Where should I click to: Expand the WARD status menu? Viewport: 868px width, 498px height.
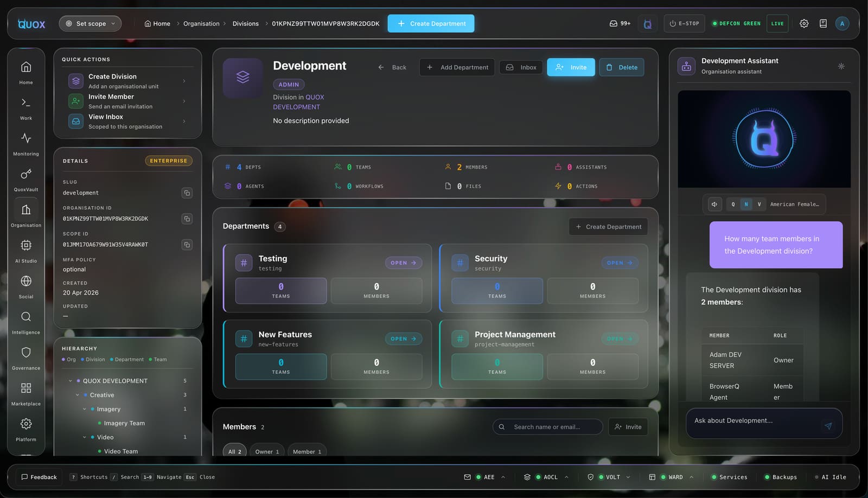pos(671,477)
